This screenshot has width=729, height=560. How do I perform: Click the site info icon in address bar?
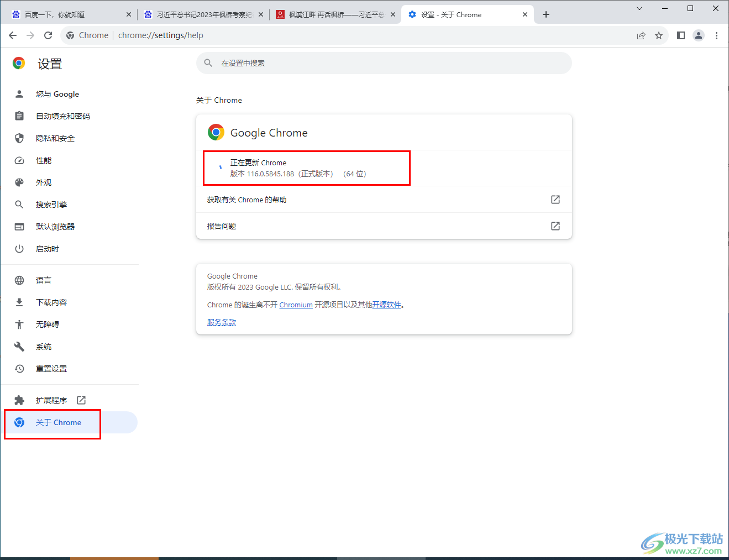70,35
